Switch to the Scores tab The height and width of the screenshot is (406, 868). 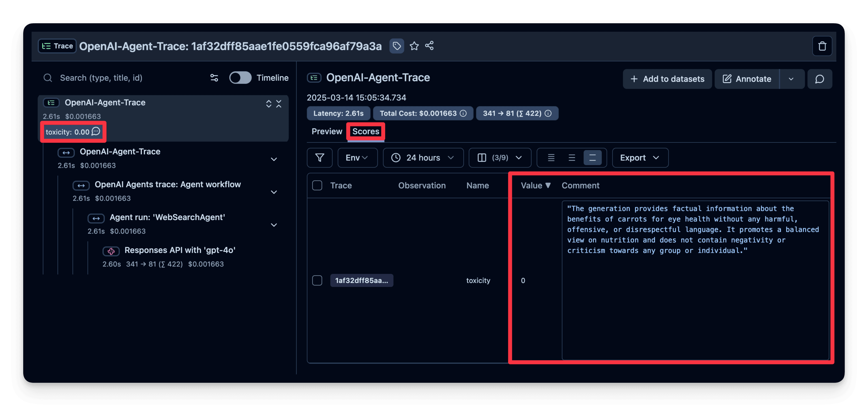366,131
